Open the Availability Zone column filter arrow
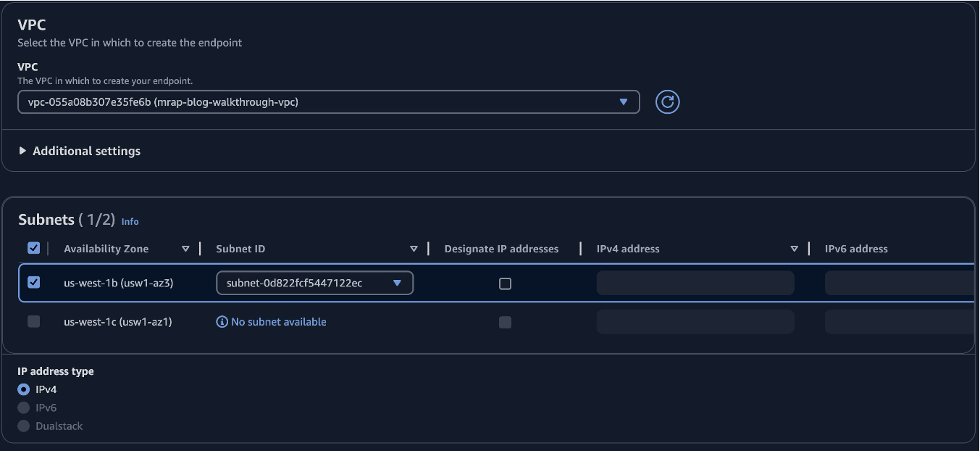This screenshot has height=451, width=980. tap(185, 248)
